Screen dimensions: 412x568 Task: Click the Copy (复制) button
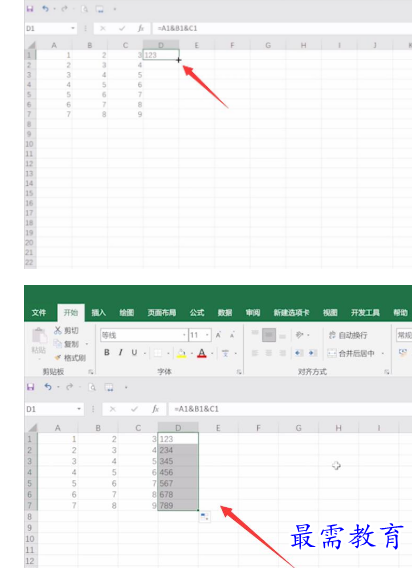(67, 344)
